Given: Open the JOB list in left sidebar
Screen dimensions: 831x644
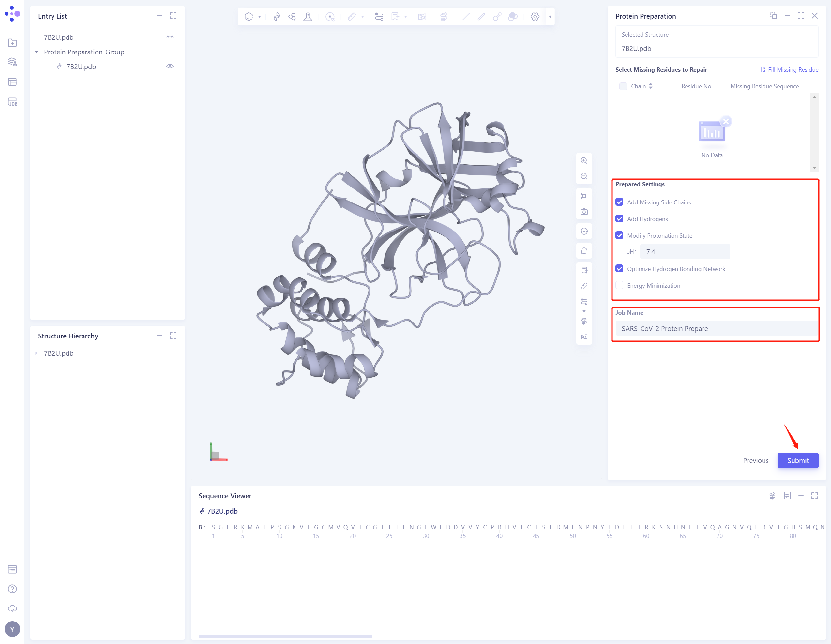Looking at the screenshot, I should [12, 101].
